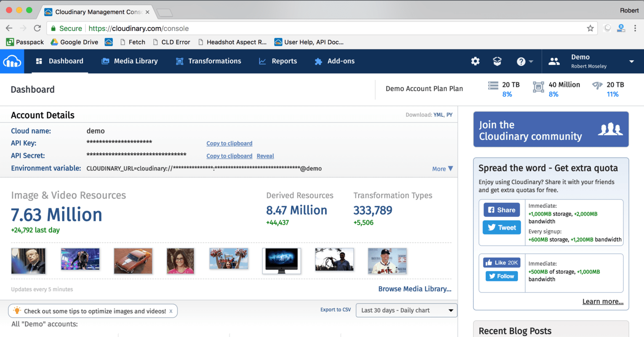Screen dimensions: 644x337
Task: Open the optimize images and videos tip
Action: click(x=95, y=311)
